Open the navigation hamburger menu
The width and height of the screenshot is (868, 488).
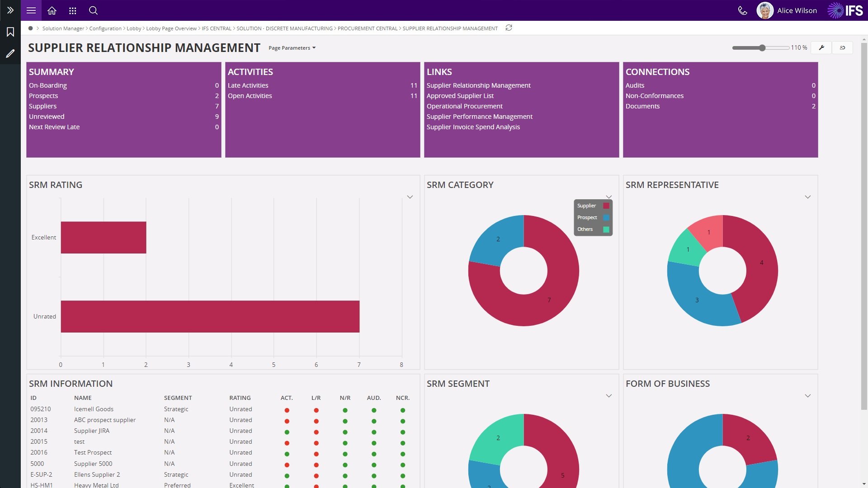pos(31,10)
